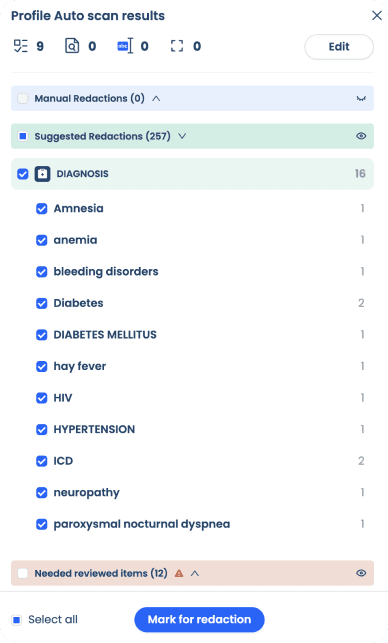Toggle hidden eye on Manual Redactions
This screenshot has height=643, width=388.
(361, 98)
